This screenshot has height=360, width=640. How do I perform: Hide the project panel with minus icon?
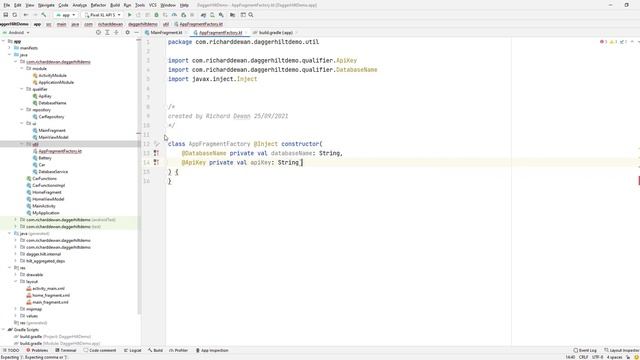tap(136, 32)
